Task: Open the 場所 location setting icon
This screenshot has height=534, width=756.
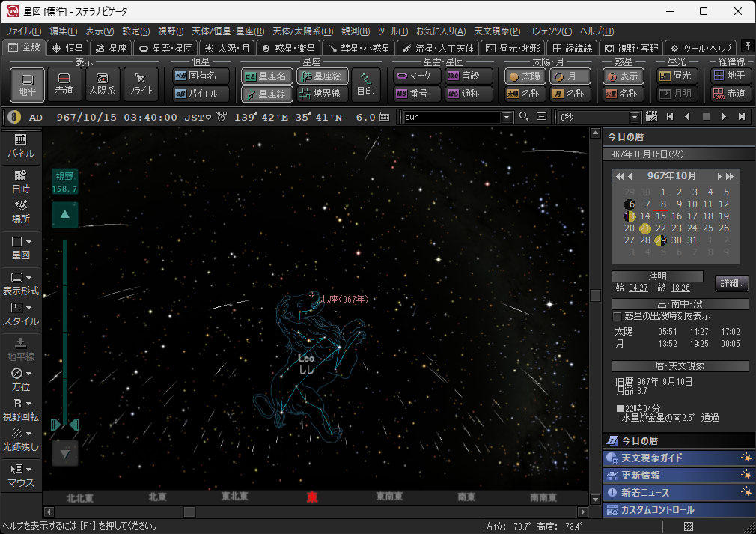Action: tap(21, 211)
